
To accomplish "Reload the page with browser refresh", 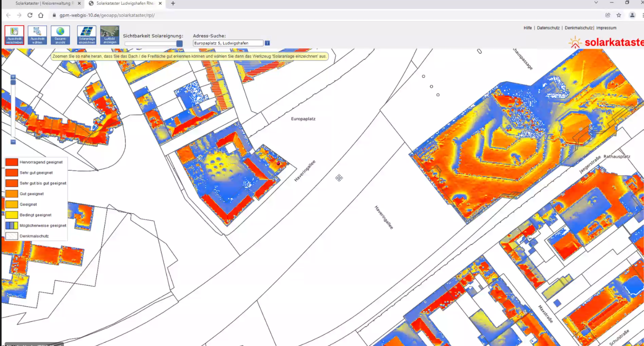I will click(x=30, y=15).
